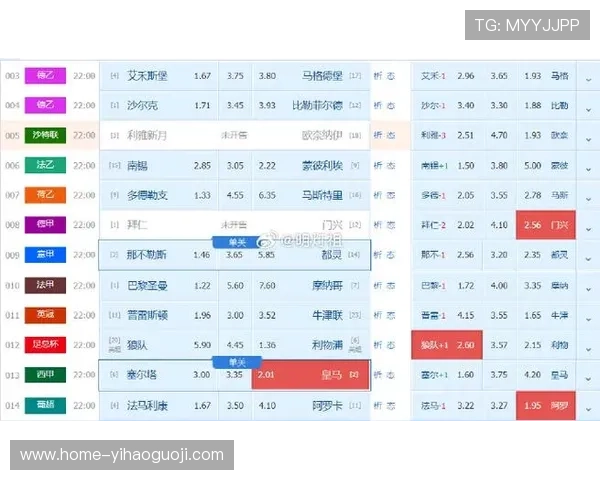Select handicap draw 4.70 in 利雅新月 row

(x=499, y=135)
